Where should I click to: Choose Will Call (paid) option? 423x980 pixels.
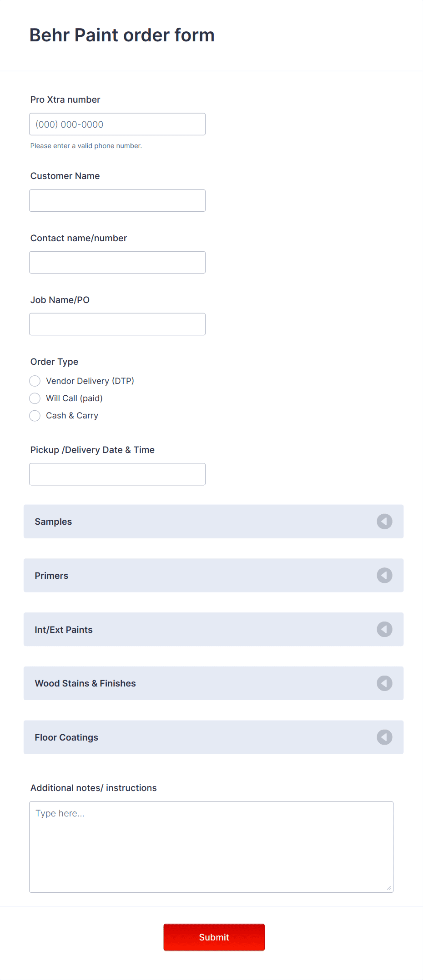point(35,398)
